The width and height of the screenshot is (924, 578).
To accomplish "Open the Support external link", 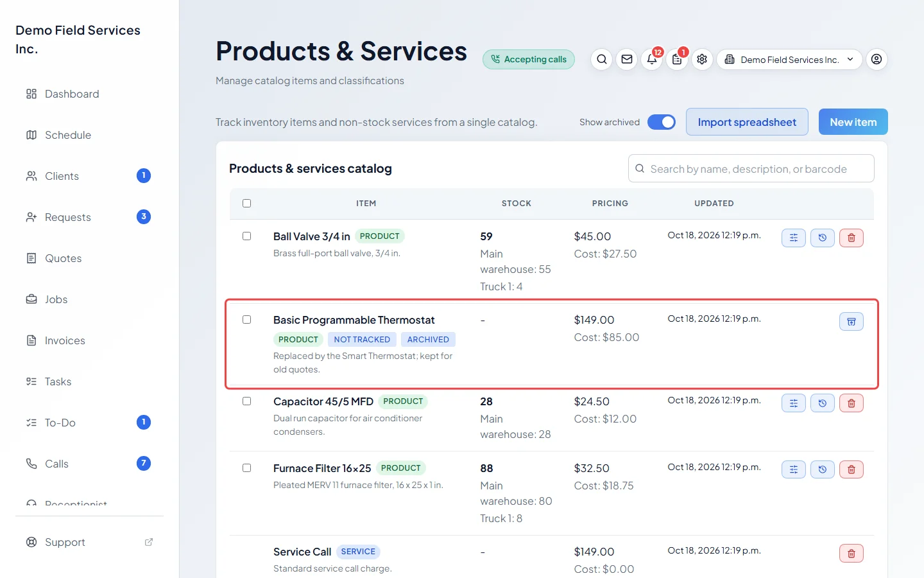I will [x=89, y=542].
